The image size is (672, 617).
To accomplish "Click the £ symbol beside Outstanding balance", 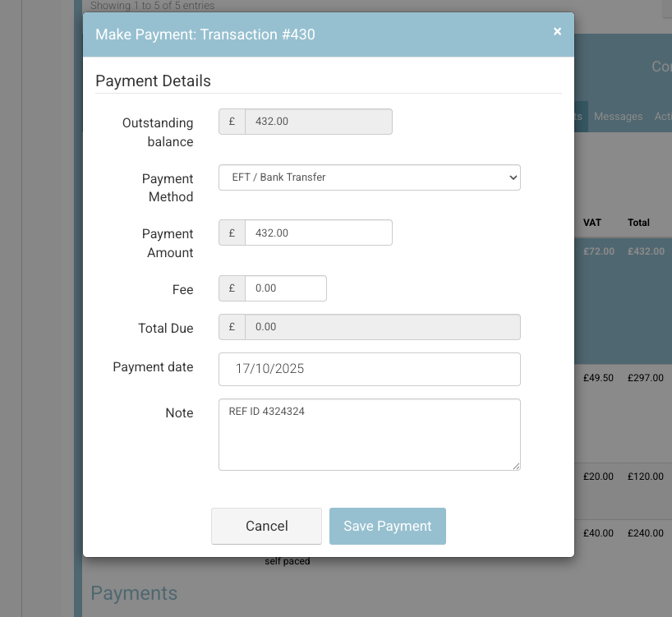I will pos(232,122).
